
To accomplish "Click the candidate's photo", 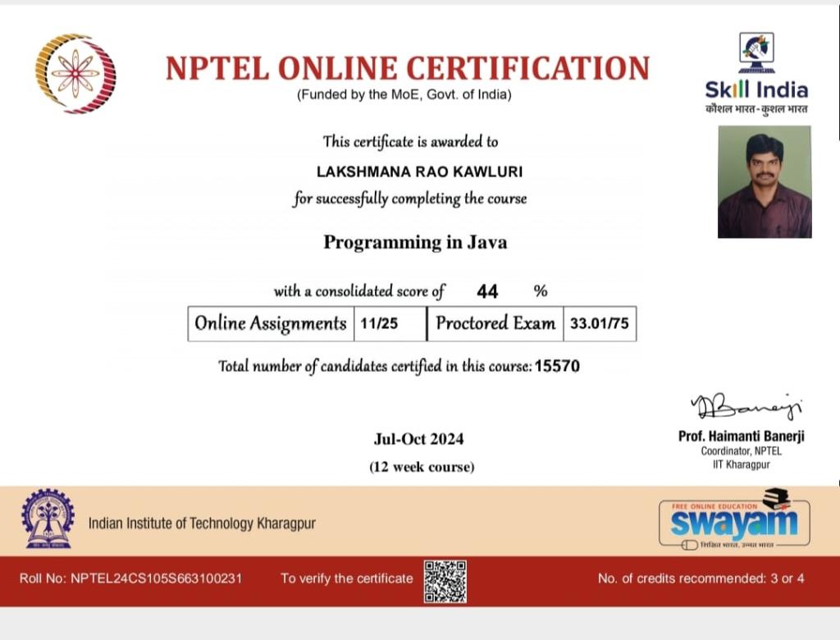I will (x=764, y=181).
